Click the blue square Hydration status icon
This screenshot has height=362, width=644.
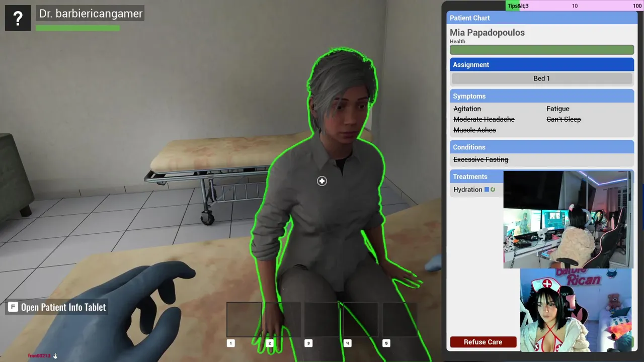487,190
